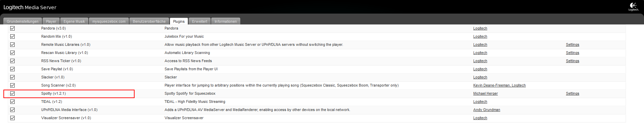
Task: Open the mysqueezebox.com tab
Action: (109, 21)
